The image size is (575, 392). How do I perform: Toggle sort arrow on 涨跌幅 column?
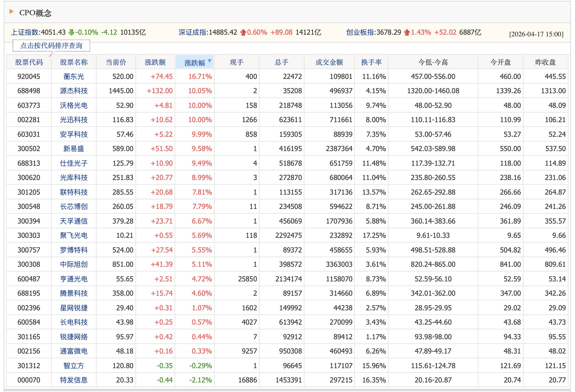pyautogui.click(x=210, y=61)
